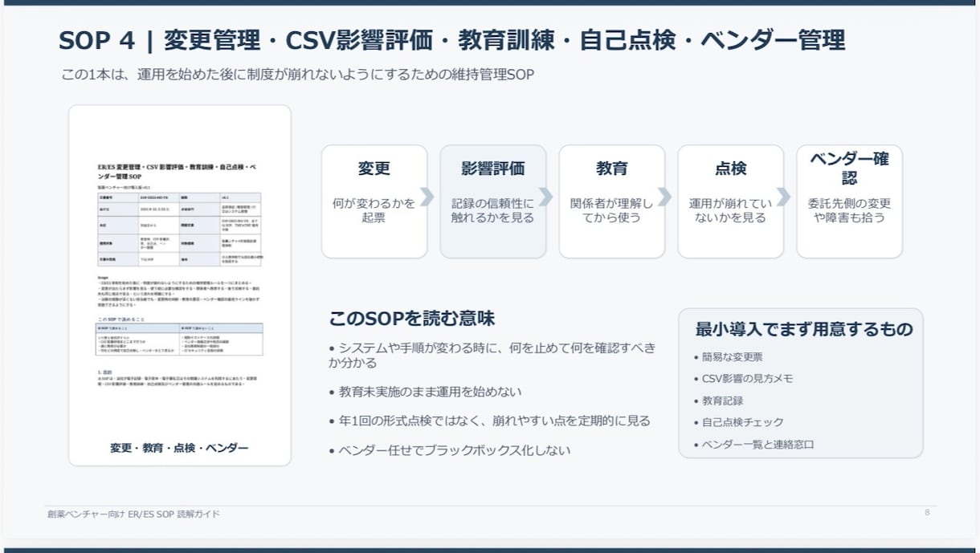Select bullet starting "システムや手順が変わる時に"

pyautogui.click(x=492, y=356)
